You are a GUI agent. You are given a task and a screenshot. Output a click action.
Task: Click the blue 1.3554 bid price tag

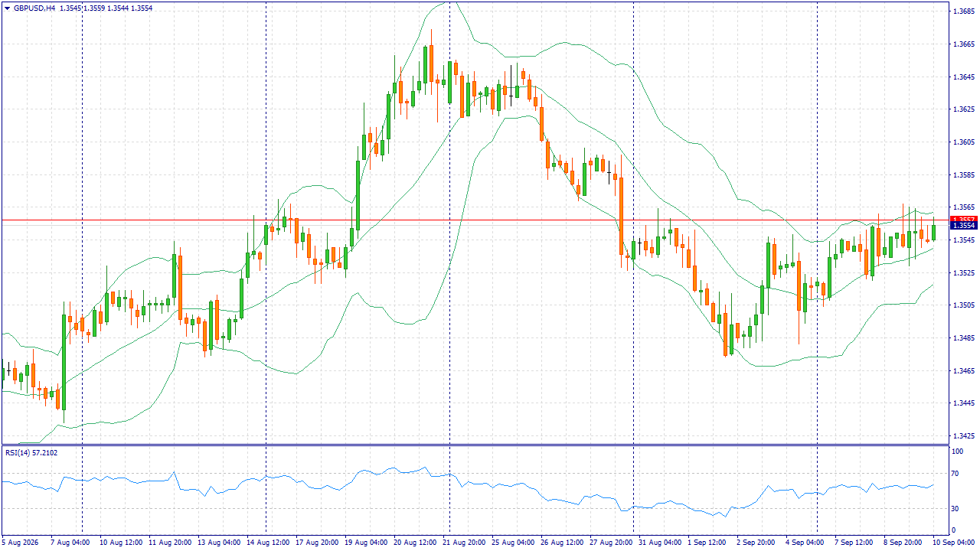coord(963,226)
